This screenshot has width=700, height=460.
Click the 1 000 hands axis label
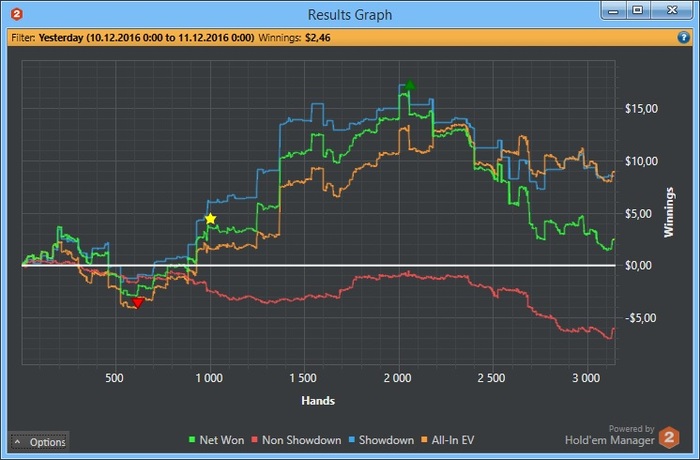pyautogui.click(x=209, y=378)
